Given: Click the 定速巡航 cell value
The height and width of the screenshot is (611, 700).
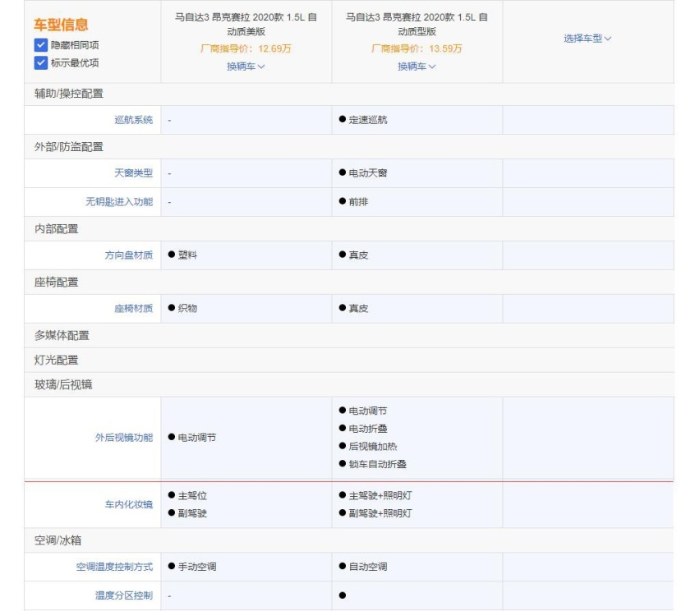Looking at the screenshot, I should tap(368, 120).
